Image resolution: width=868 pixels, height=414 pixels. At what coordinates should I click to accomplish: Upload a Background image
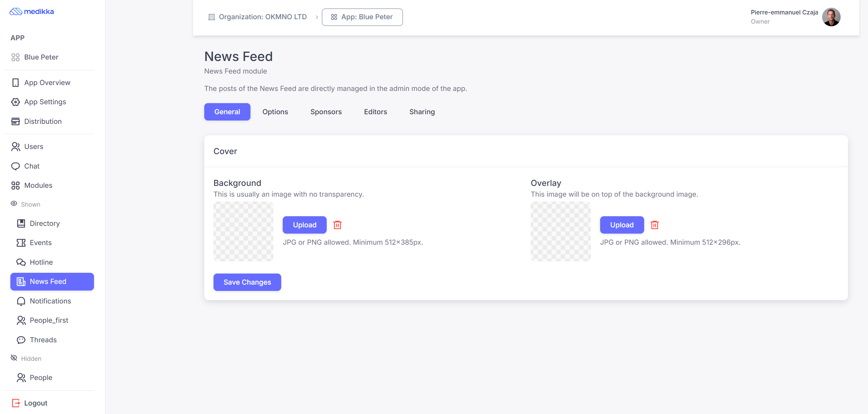(x=305, y=225)
